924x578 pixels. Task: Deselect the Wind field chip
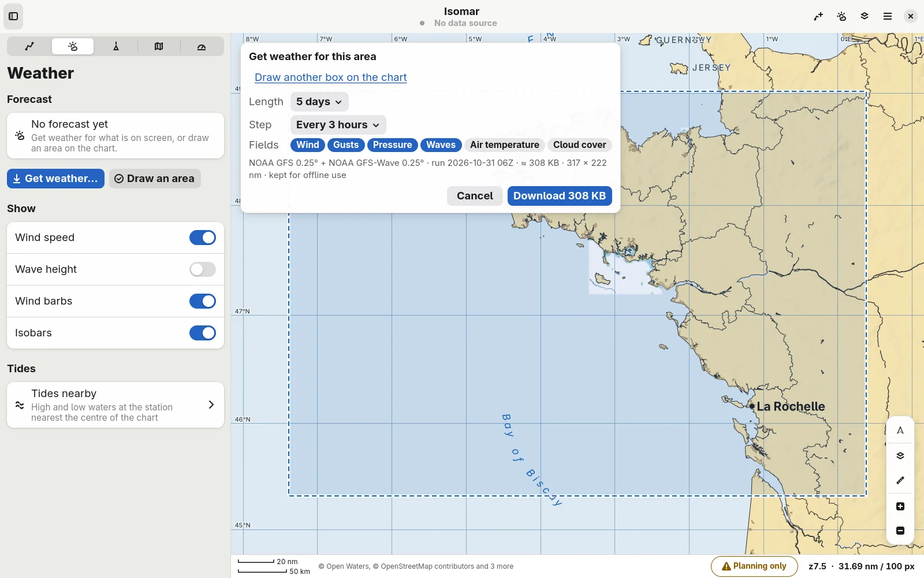308,145
